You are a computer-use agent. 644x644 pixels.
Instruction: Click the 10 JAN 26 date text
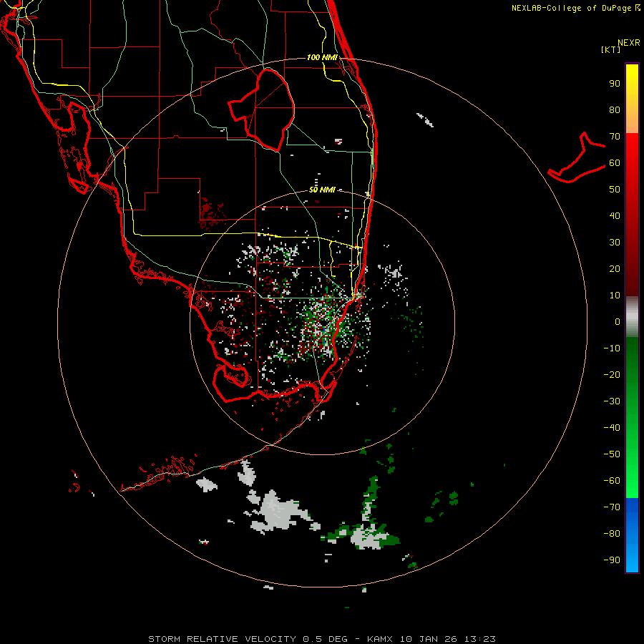[429, 639]
